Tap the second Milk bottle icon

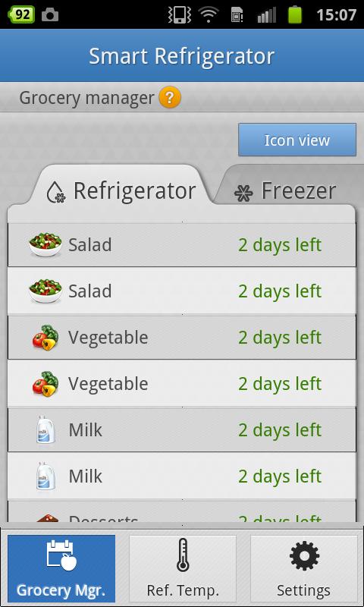pyautogui.click(x=45, y=476)
